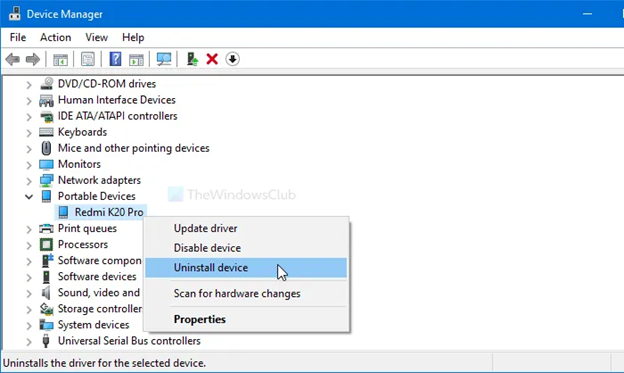Screen dimensions: 624x373
Task: Click the Properties sheet toolbar icon
Action: coord(88,59)
